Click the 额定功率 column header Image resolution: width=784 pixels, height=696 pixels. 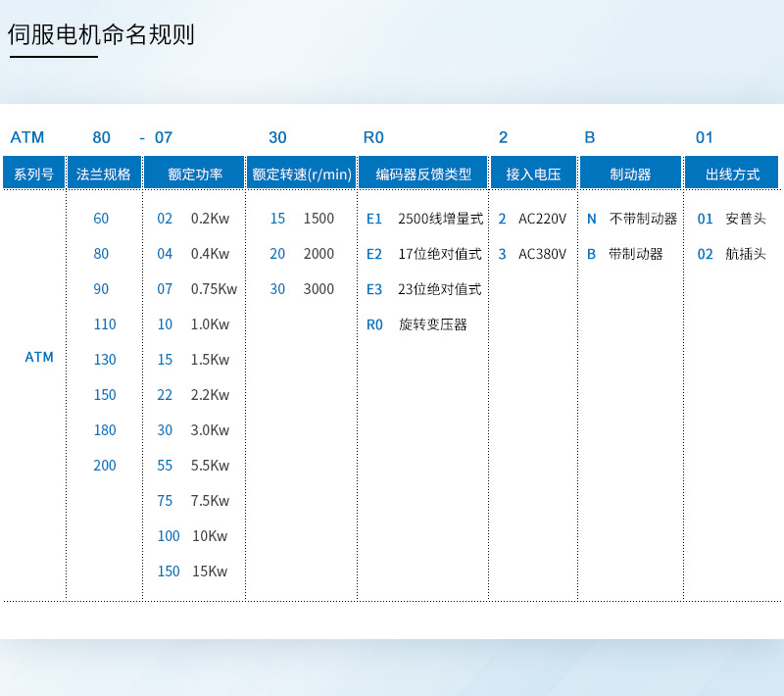[194, 174]
